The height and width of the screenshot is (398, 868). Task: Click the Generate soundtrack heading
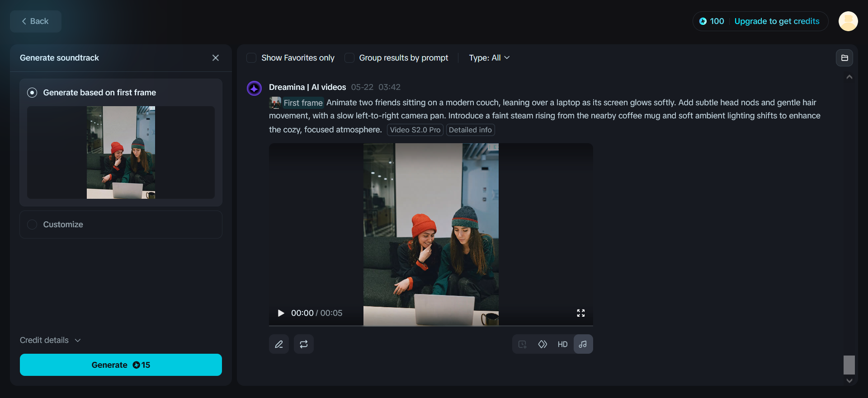point(59,58)
